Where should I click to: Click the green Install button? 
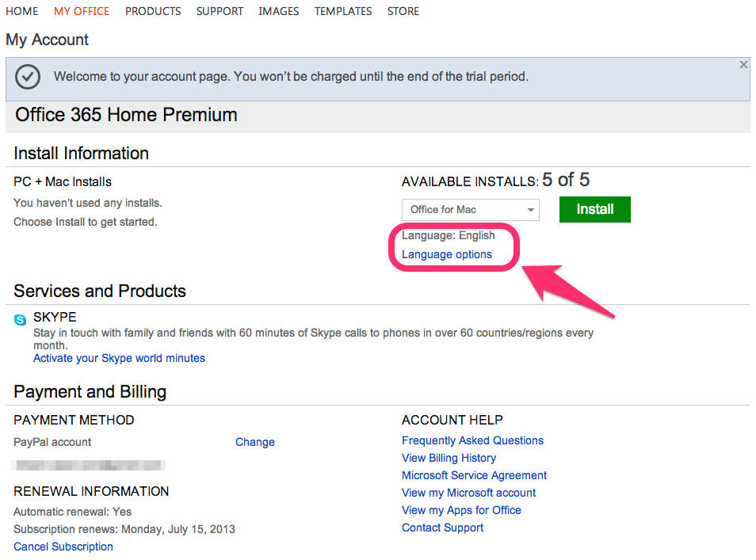pyautogui.click(x=594, y=209)
